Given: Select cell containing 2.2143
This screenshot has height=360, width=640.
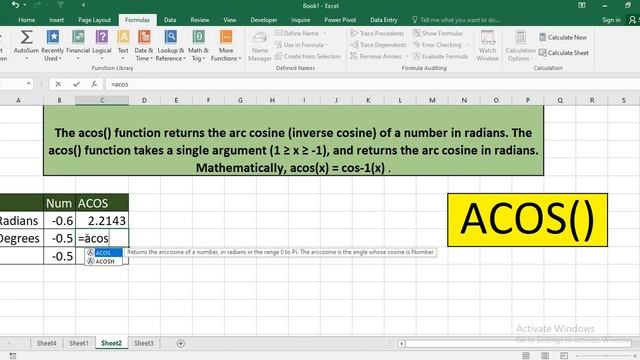Looking at the screenshot, I should pyautogui.click(x=102, y=220).
